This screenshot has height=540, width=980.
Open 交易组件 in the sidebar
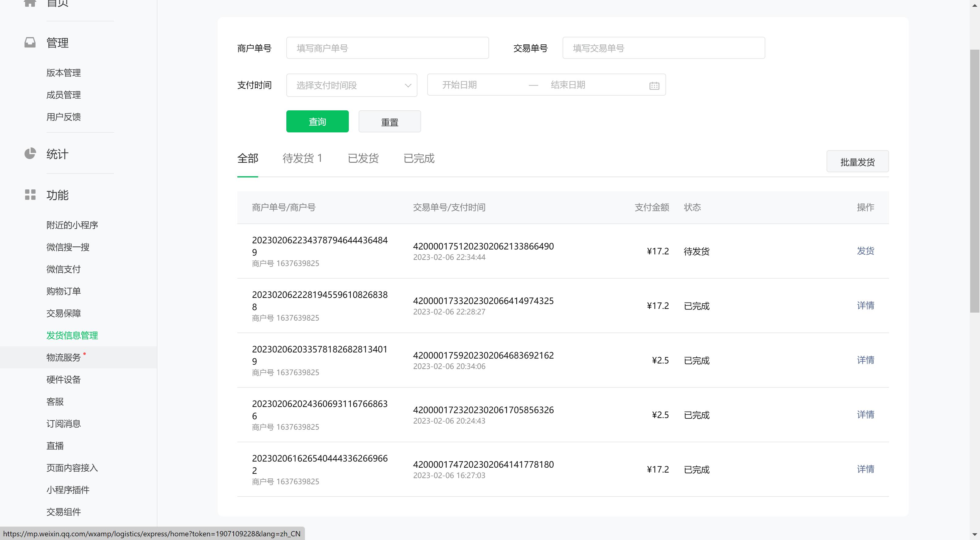click(x=63, y=512)
